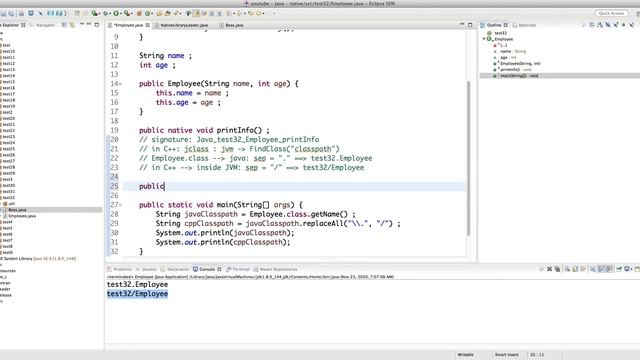
Task: Maximize the Explorer panel
Action: [97, 25]
